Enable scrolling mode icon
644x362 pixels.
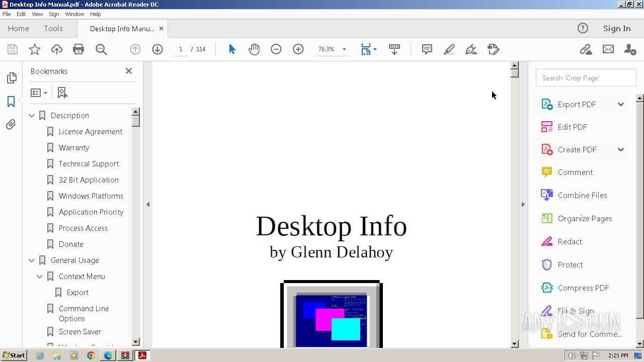[x=394, y=49]
